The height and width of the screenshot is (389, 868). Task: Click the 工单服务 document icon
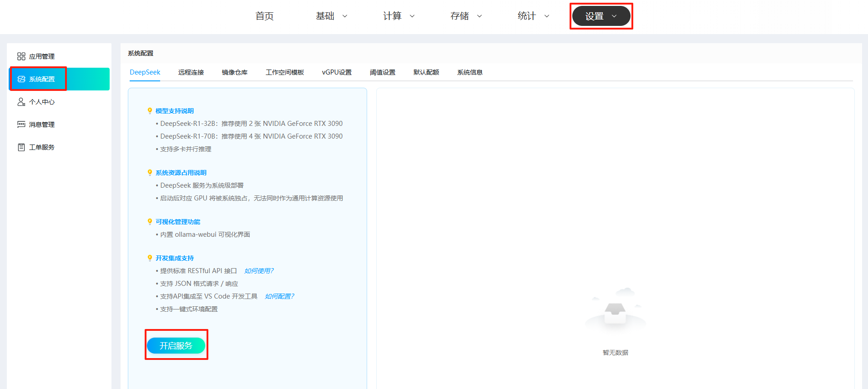click(21, 147)
